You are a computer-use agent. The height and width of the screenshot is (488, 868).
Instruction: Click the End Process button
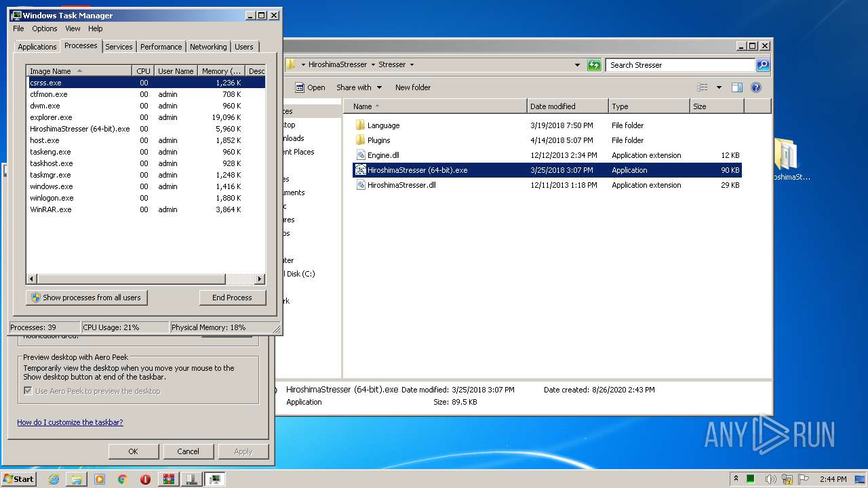coord(232,298)
